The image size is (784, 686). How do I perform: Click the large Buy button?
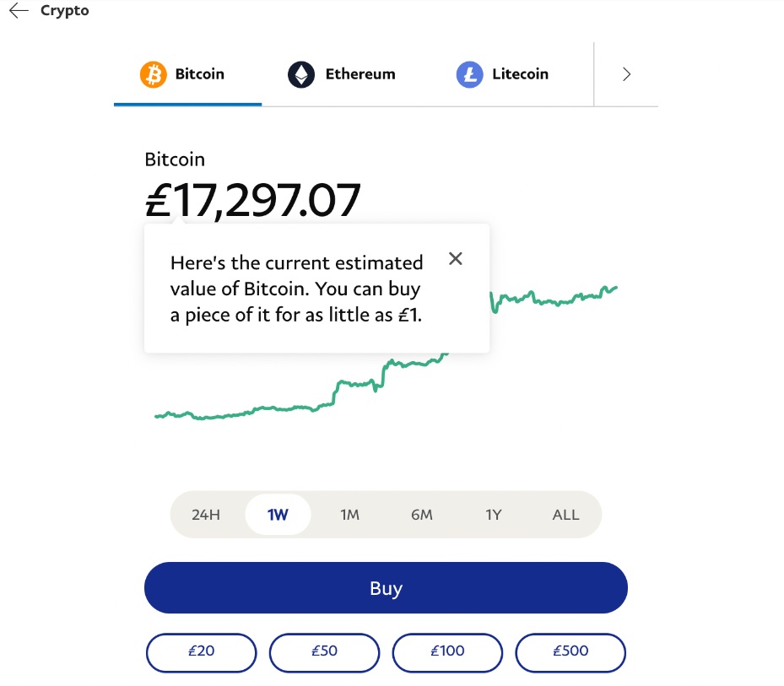coord(386,588)
